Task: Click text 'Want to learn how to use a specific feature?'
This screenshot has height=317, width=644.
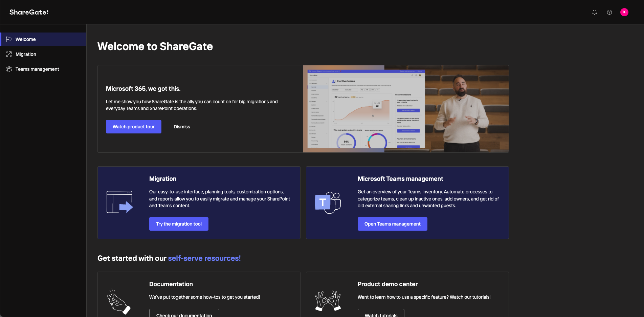Action: tap(403, 297)
